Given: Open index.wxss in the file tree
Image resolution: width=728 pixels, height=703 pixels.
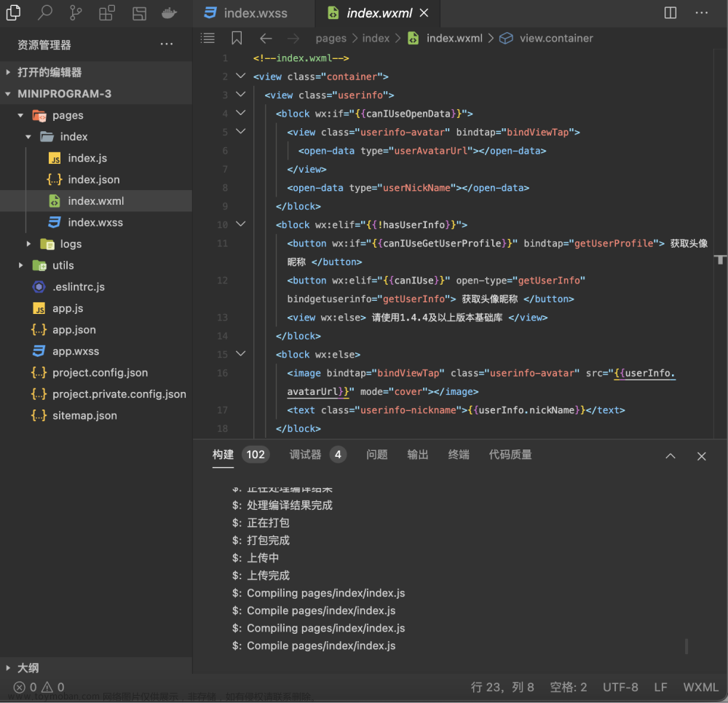Looking at the screenshot, I should point(95,222).
